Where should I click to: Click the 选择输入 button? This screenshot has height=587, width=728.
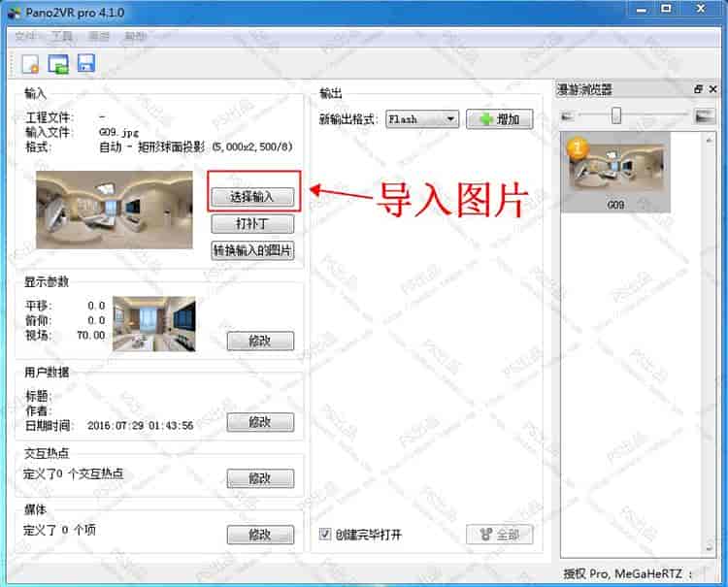(x=252, y=197)
